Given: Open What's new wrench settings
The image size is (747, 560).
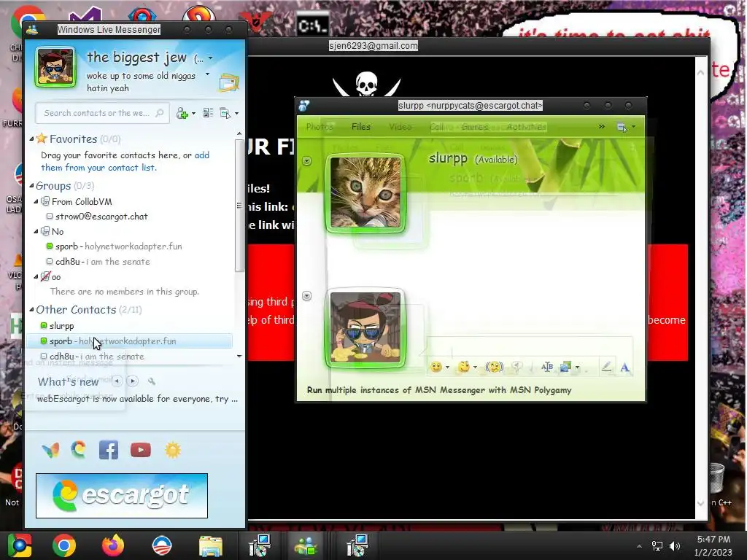Looking at the screenshot, I should coord(152,381).
